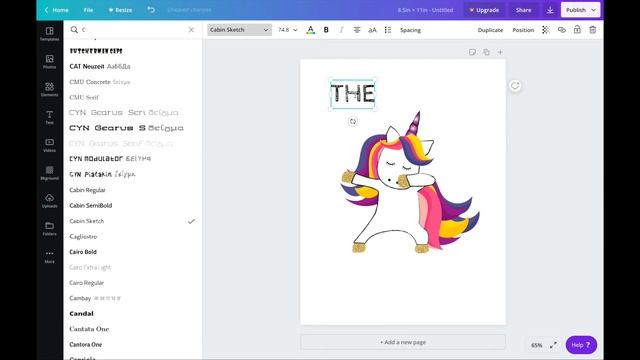Open the Elements sidebar panel
Viewport: 640px width, 360px height.
(x=49, y=89)
